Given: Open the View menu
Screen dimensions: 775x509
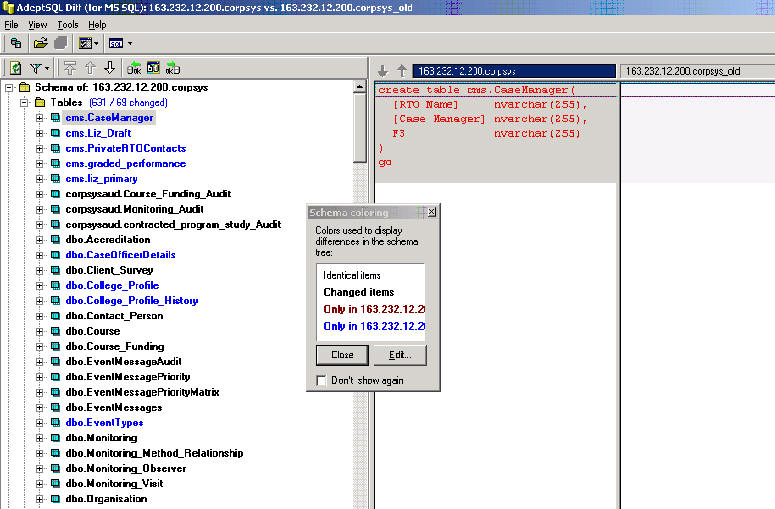Looking at the screenshot, I should [38, 25].
